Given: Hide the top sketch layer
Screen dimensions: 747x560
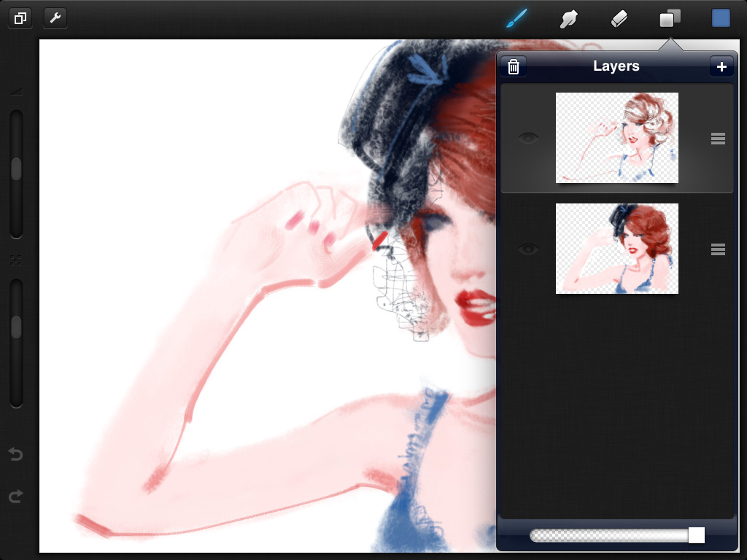Looking at the screenshot, I should pos(528,138).
